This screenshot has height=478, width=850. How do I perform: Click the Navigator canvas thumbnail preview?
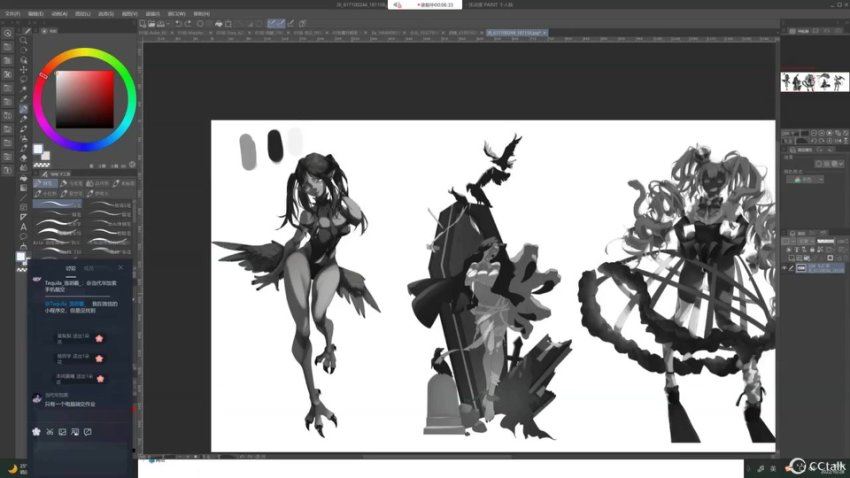click(x=814, y=81)
